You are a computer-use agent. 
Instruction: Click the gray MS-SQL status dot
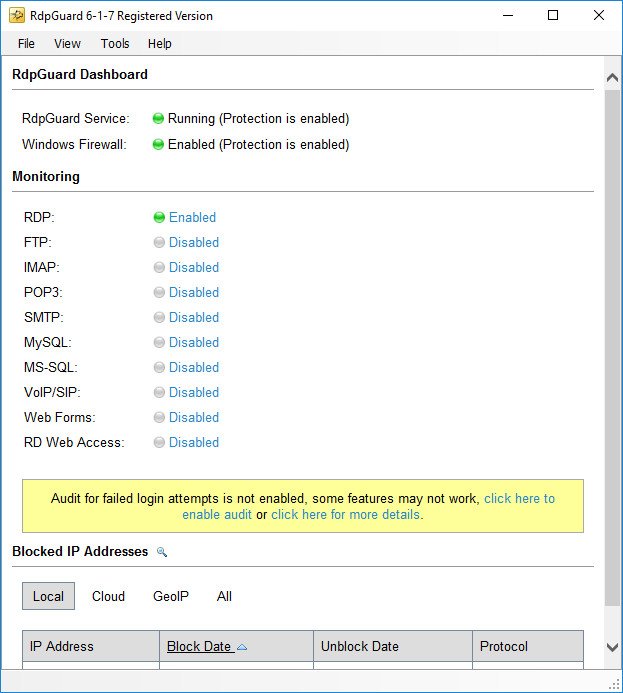click(159, 367)
